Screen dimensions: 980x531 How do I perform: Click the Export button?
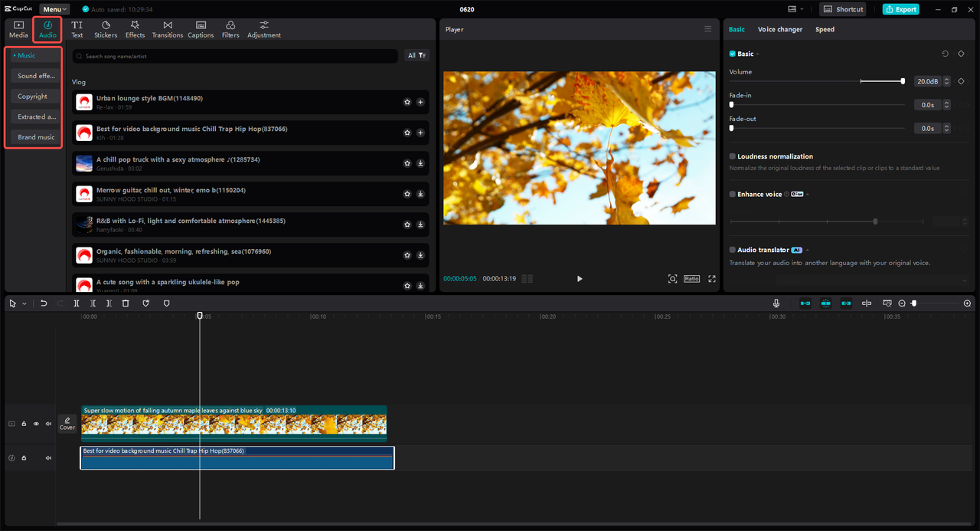pyautogui.click(x=900, y=9)
